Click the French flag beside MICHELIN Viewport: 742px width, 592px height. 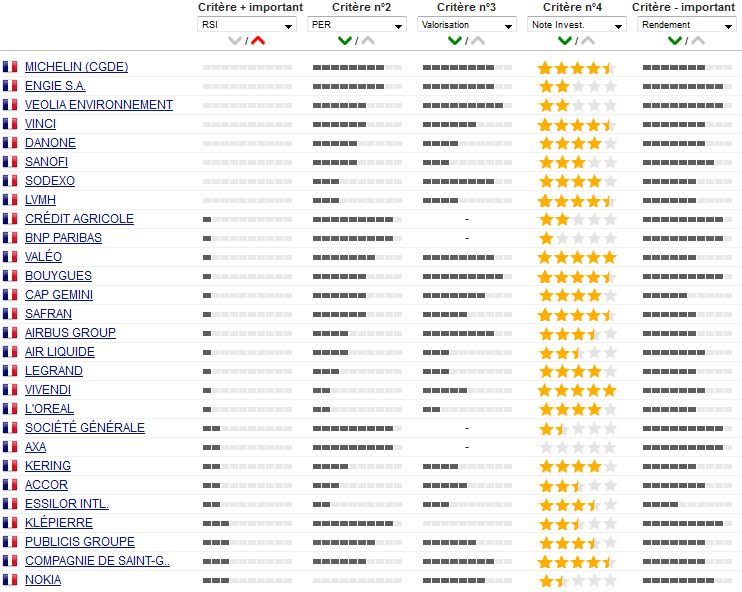[x=10, y=67]
